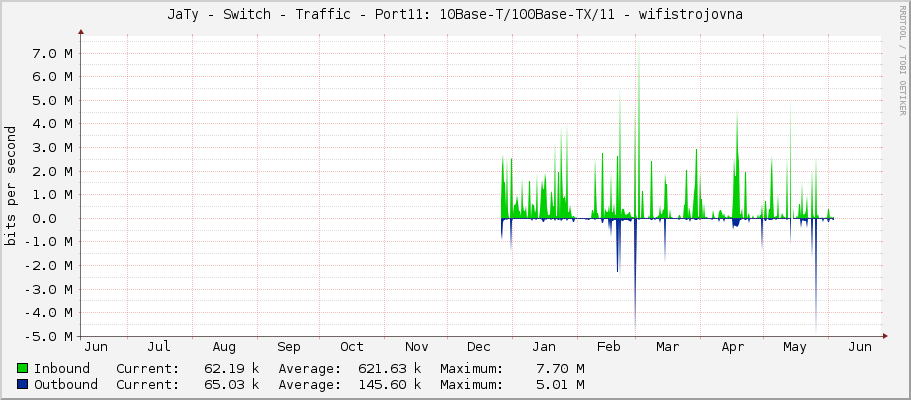This screenshot has height=400, width=911.
Task: Click the 2.0 M y-axis label
Action: (53, 172)
